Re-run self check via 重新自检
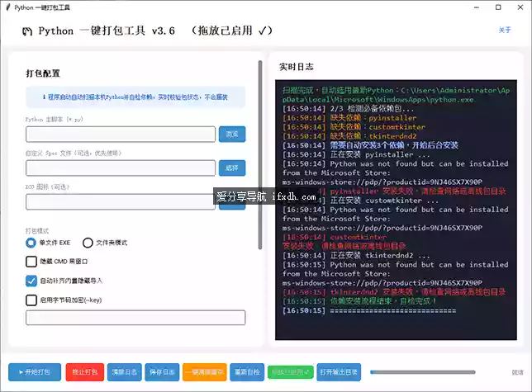This screenshot has width=532, height=392. coord(247,372)
